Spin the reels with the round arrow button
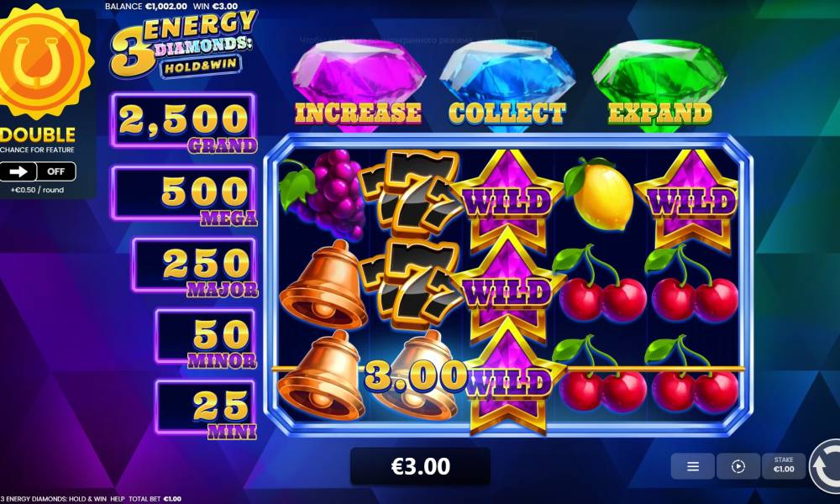 coord(826,466)
